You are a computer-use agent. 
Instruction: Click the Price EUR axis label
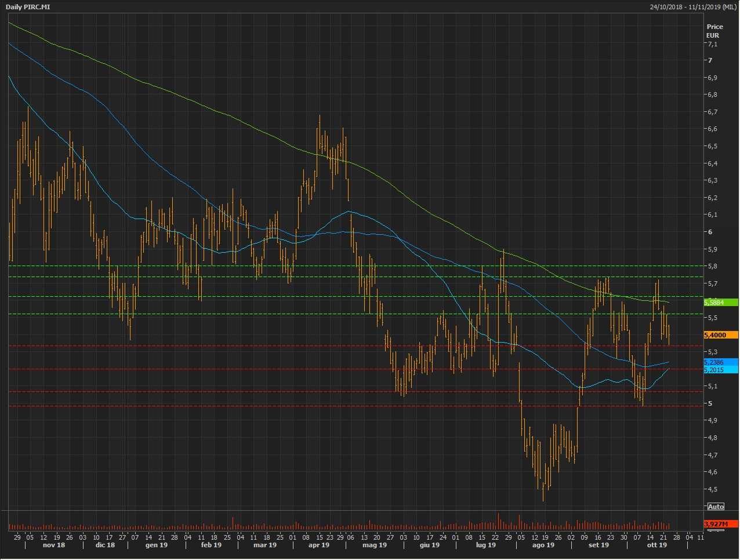click(x=714, y=31)
